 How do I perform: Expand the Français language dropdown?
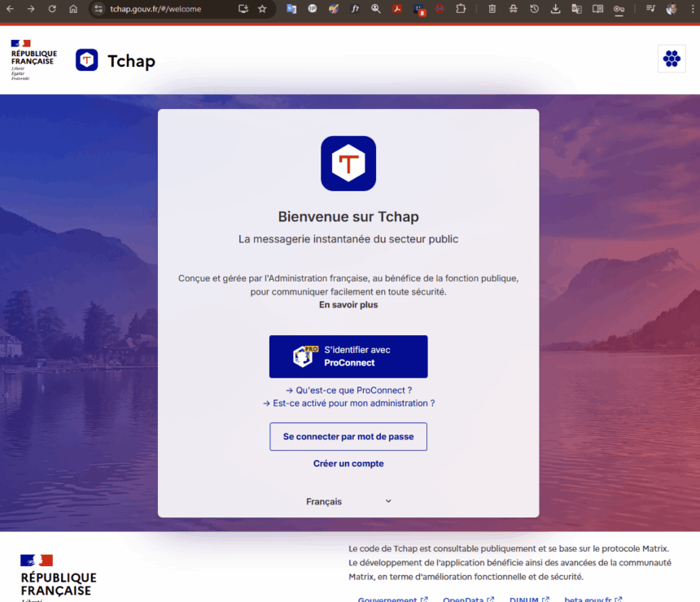tap(348, 502)
